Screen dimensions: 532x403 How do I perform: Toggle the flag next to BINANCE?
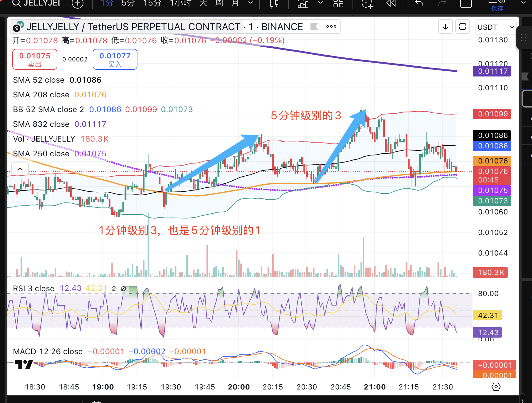tap(314, 26)
